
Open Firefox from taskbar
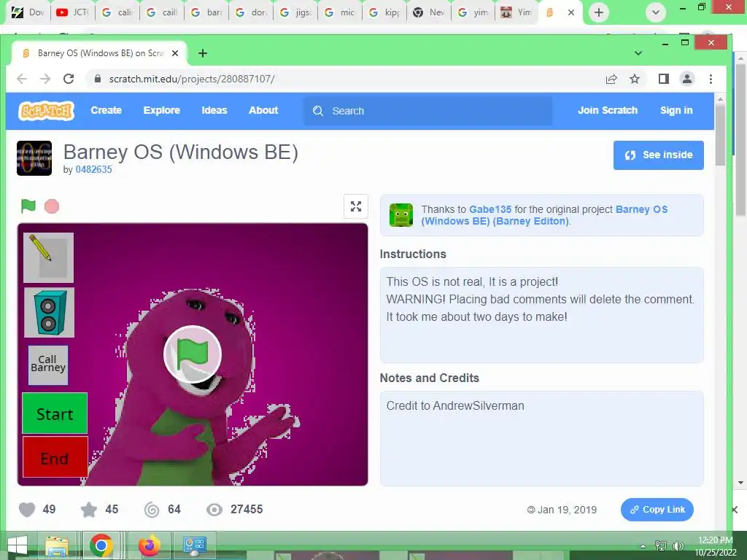tap(150, 545)
